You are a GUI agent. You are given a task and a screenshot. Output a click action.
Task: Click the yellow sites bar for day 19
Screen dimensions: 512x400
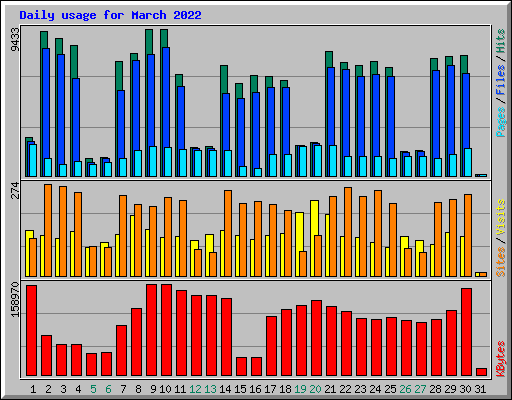[x=299, y=232]
